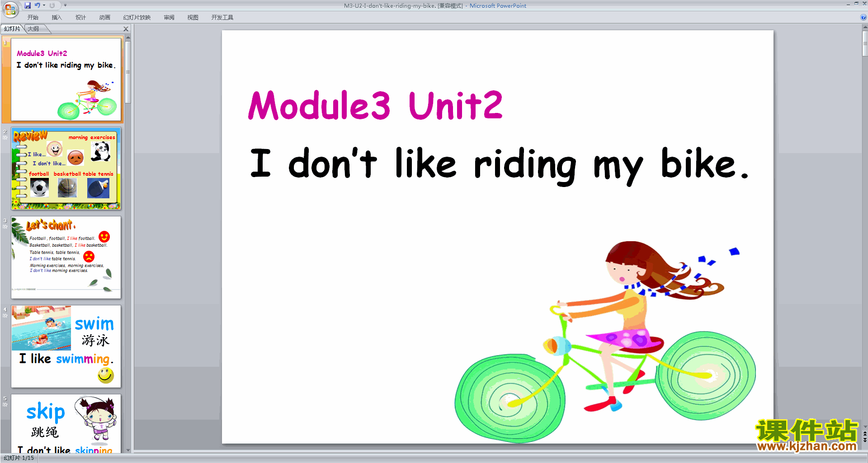Select slide 1 thumbnail Module3 Unit2
Viewport: 868px width, 463px height.
[66, 80]
